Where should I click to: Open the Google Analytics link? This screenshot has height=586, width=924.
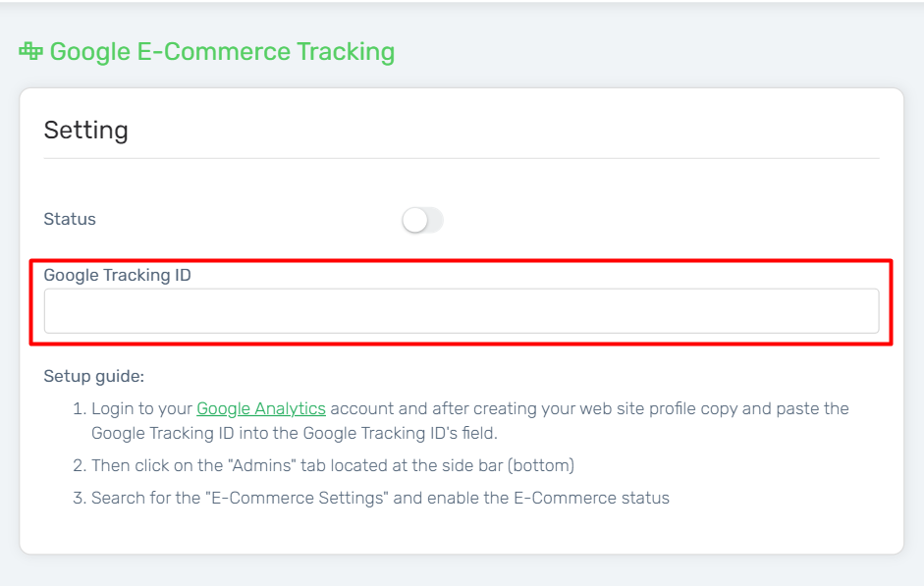point(261,408)
